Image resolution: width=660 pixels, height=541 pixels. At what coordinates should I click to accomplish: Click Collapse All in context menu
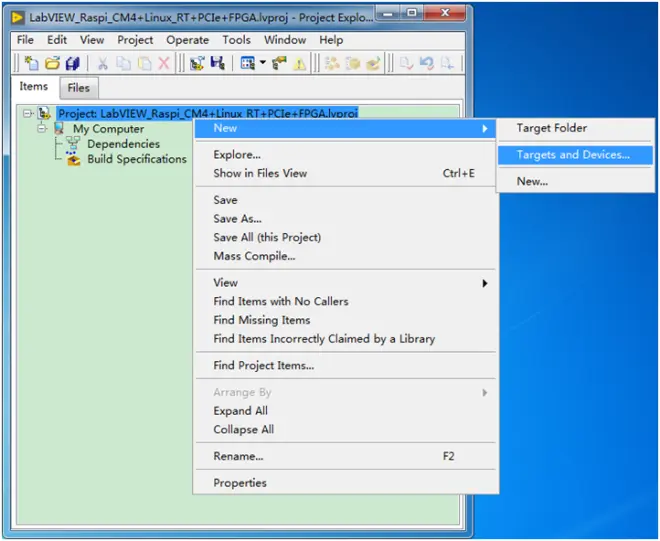click(345, 429)
